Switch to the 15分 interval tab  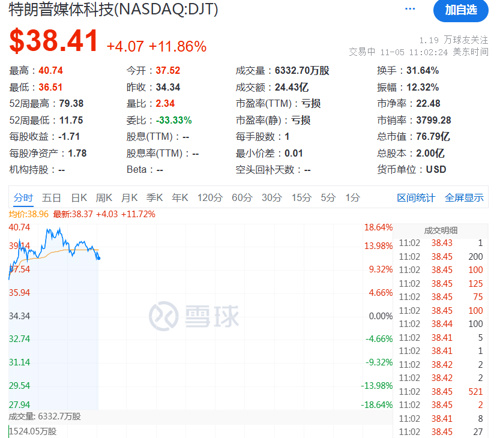[301, 198]
